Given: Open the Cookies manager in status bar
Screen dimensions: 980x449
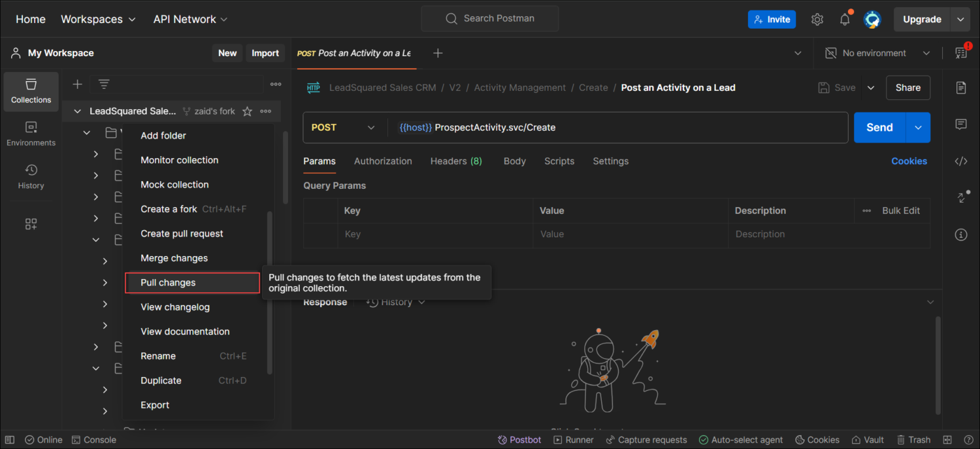Looking at the screenshot, I should click(817, 439).
